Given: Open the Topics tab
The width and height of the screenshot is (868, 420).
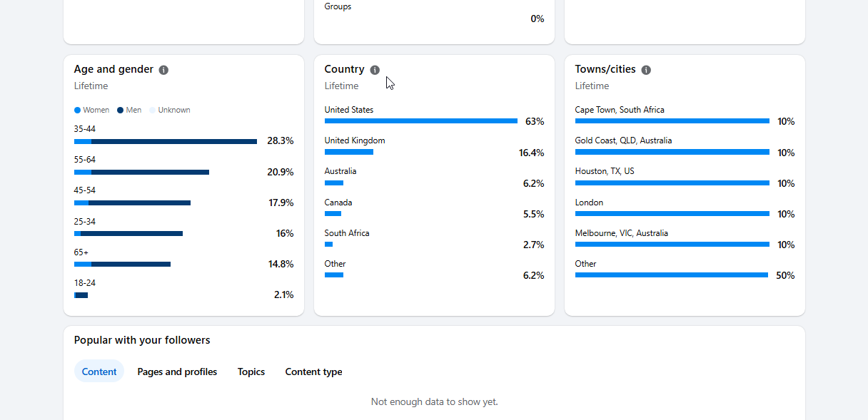Looking at the screenshot, I should tap(251, 372).
